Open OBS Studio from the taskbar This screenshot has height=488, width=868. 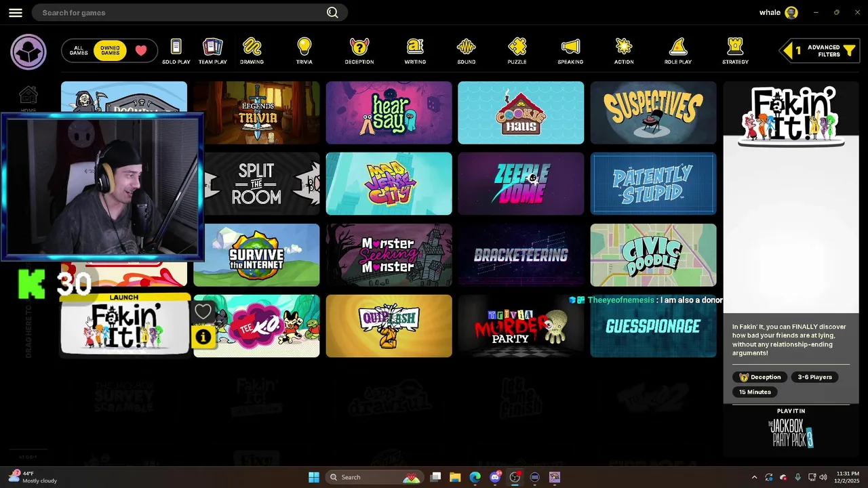tap(515, 477)
